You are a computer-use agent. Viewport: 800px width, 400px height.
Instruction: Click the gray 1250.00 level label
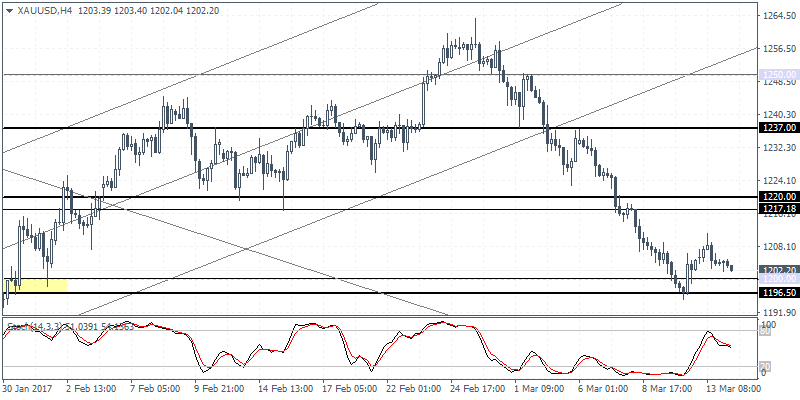pyautogui.click(x=776, y=75)
